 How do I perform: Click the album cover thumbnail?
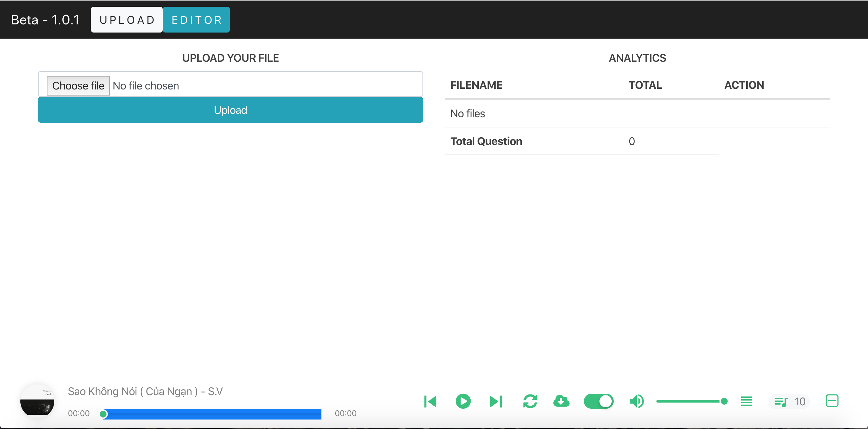tap(37, 401)
